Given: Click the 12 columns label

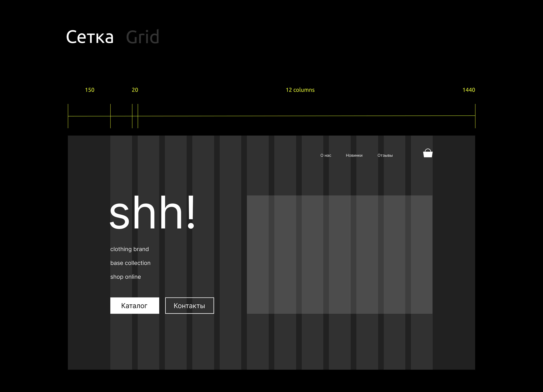Looking at the screenshot, I should (x=300, y=90).
